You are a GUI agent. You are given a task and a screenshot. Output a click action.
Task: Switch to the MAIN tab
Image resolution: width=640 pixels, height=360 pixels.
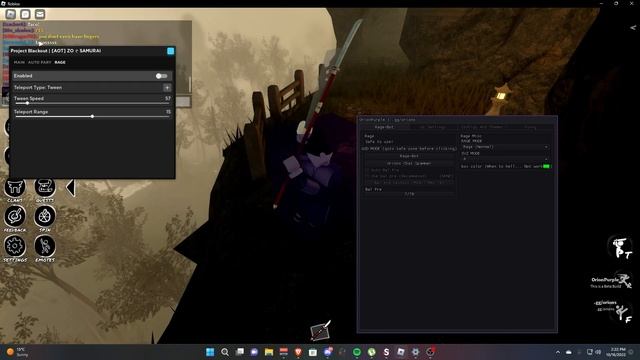(x=19, y=62)
